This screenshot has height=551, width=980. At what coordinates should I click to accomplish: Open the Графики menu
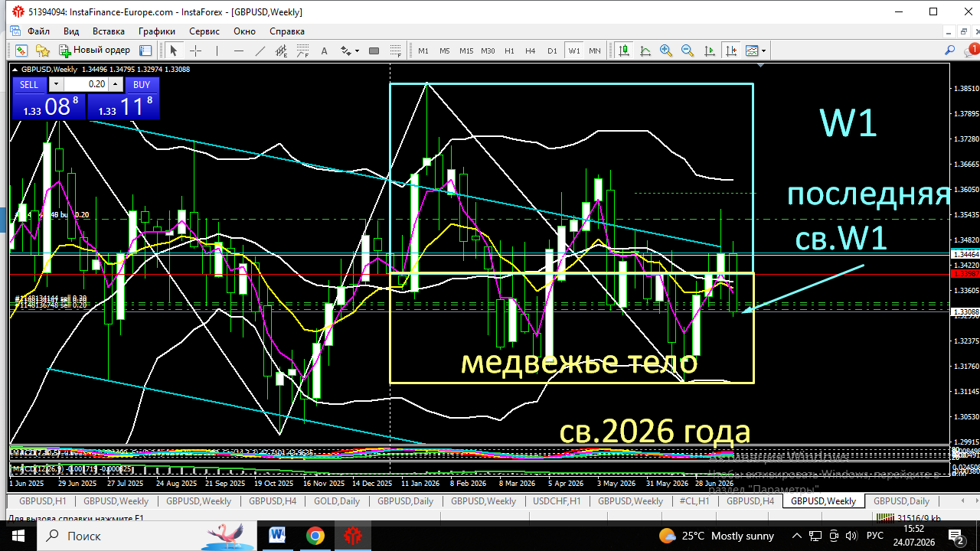(x=157, y=31)
